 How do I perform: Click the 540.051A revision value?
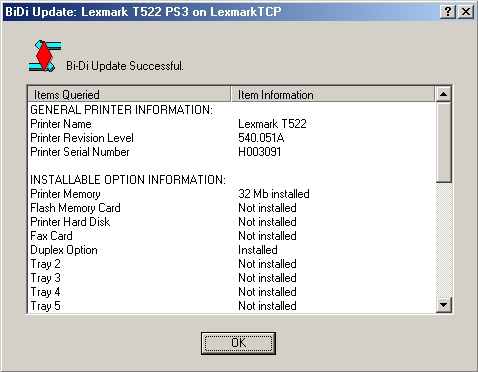click(261, 138)
